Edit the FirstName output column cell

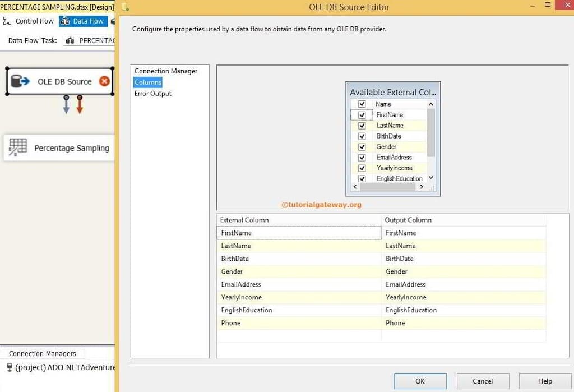point(464,233)
